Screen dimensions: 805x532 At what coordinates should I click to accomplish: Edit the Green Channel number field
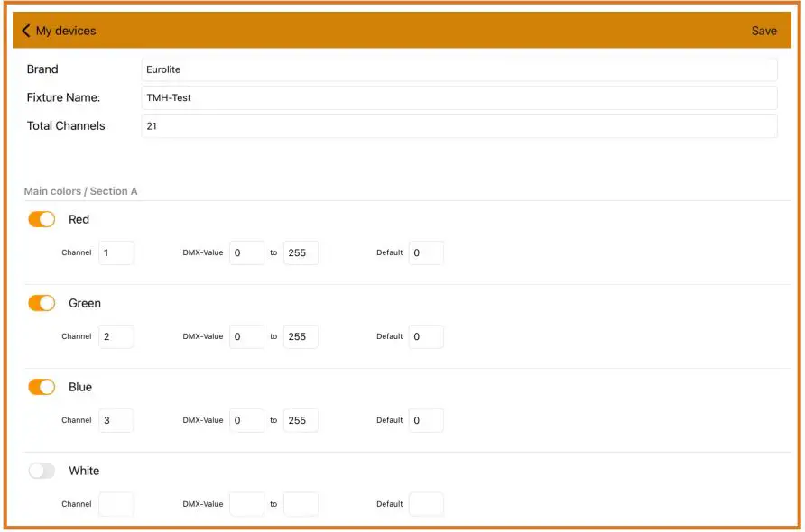click(116, 336)
